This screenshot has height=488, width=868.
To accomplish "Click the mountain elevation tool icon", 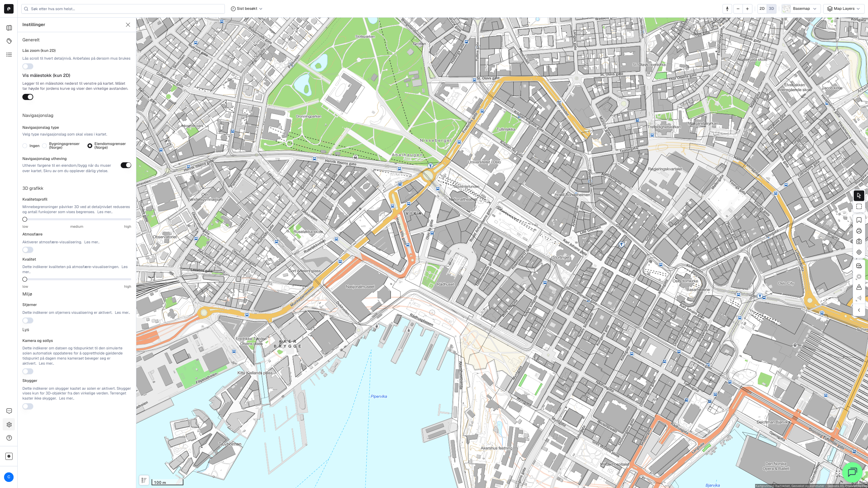I will [x=859, y=287].
